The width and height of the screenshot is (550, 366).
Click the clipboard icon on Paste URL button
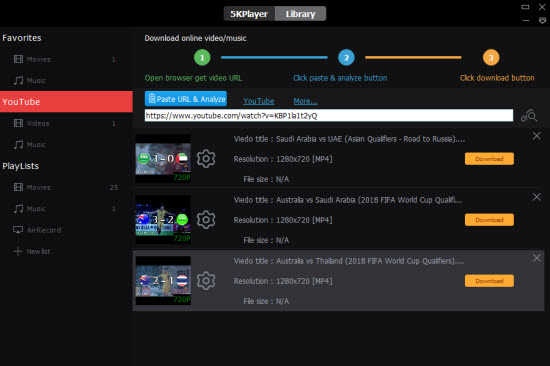(x=152, y=99)
